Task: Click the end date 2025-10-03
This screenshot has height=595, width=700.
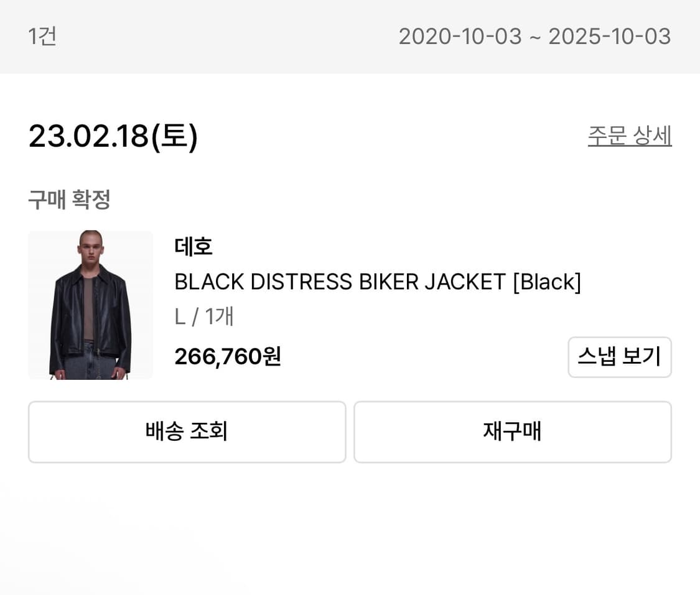Action: click(x=609, y=36)
